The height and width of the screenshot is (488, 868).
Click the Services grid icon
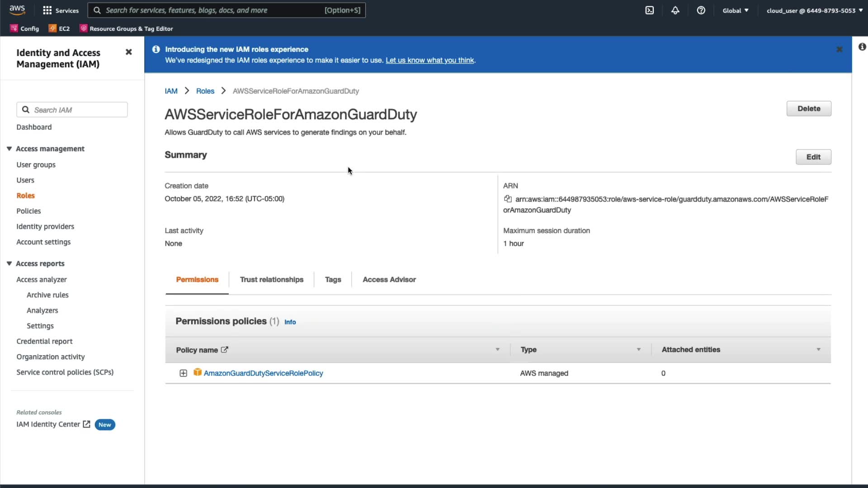tap(47, 10)
